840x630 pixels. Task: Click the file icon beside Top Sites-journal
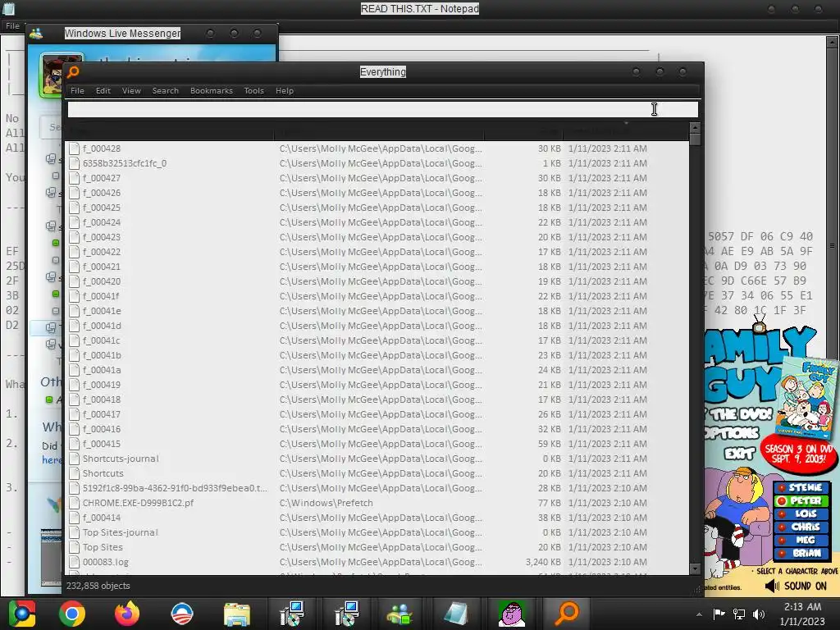click(74, 532)
